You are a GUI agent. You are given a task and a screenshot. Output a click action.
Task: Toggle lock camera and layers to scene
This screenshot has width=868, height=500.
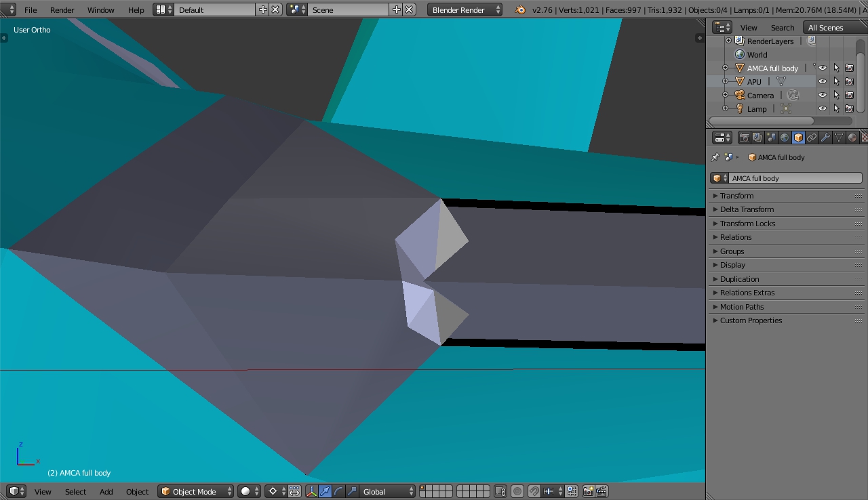500,491
